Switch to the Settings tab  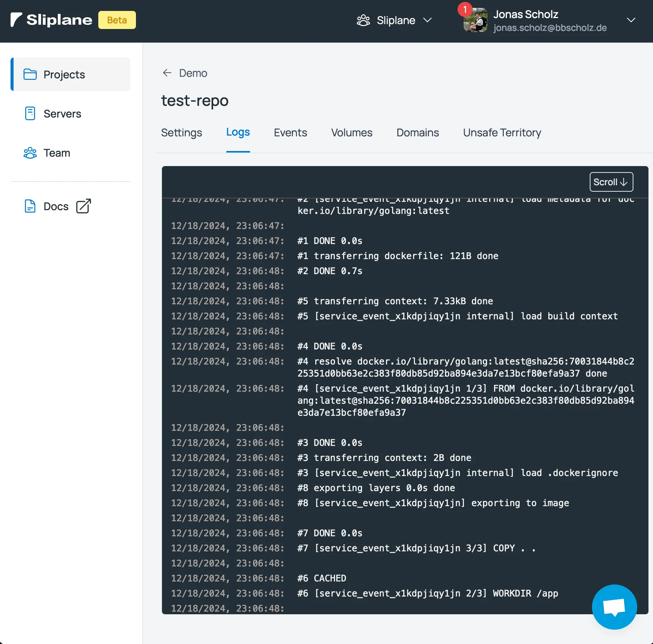pos(182,133)
